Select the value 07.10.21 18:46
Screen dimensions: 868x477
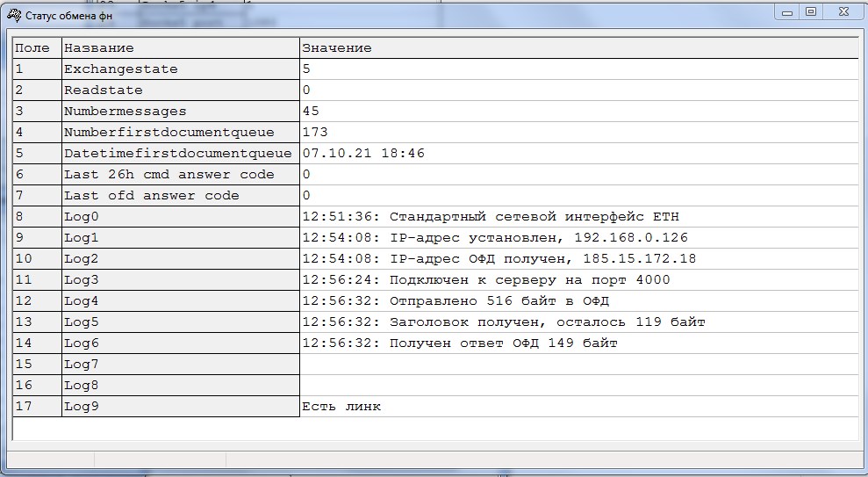click(579, 154)
